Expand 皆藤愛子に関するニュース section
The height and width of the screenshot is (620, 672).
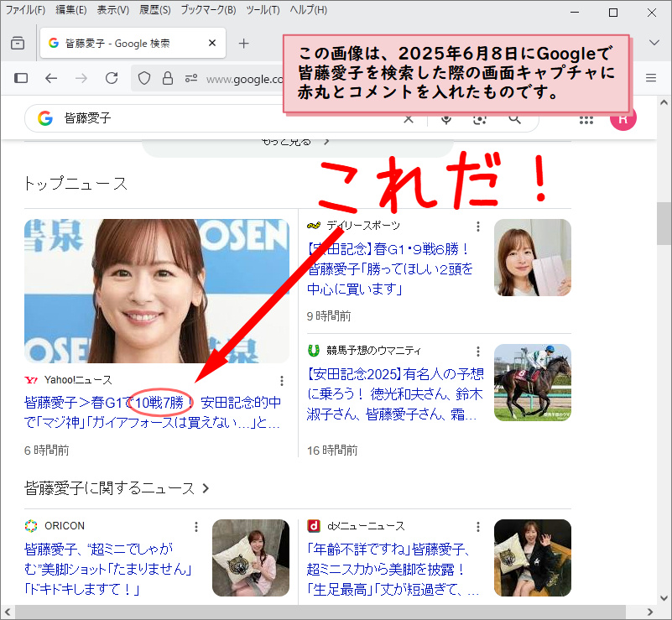(117, 488)
